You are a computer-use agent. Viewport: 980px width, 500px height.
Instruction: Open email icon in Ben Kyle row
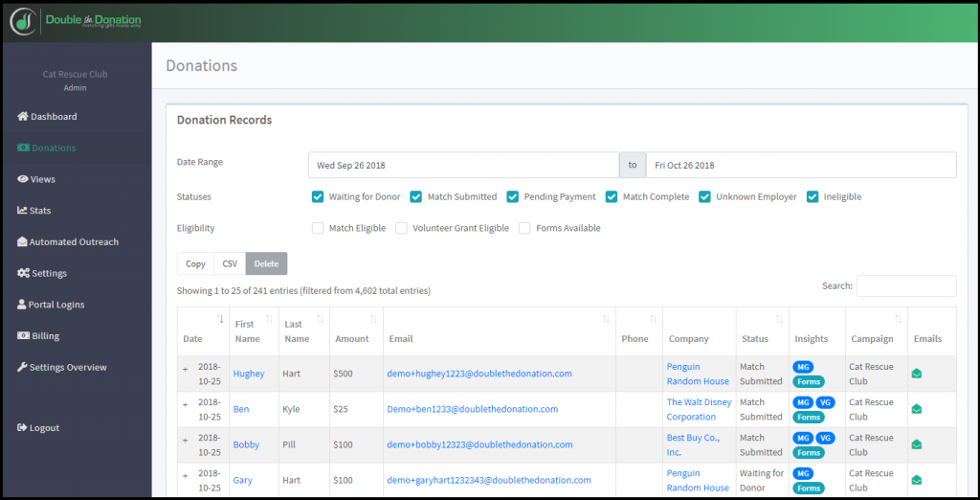[x=917, y=409]
